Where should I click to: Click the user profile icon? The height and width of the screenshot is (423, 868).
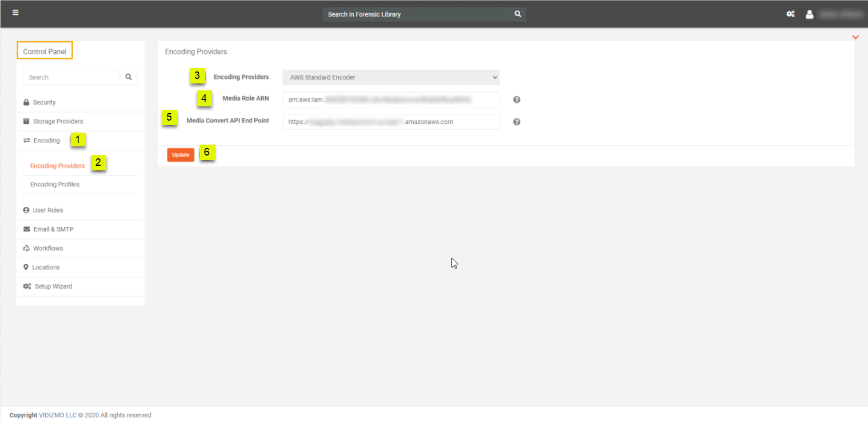(810, 14)
